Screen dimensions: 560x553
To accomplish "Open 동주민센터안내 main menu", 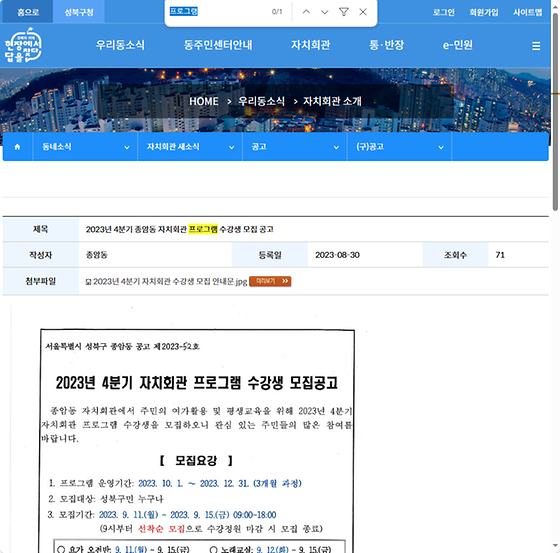I will point(218,45).
